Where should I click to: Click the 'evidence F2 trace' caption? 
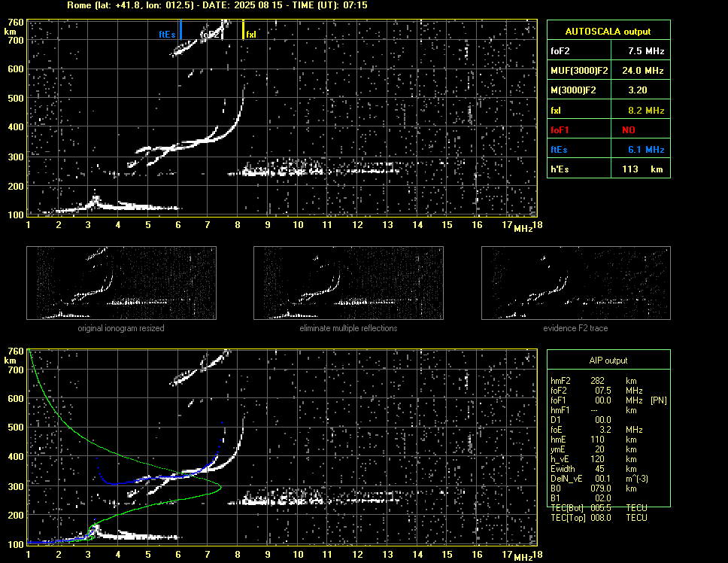click(x=575, y=328)
